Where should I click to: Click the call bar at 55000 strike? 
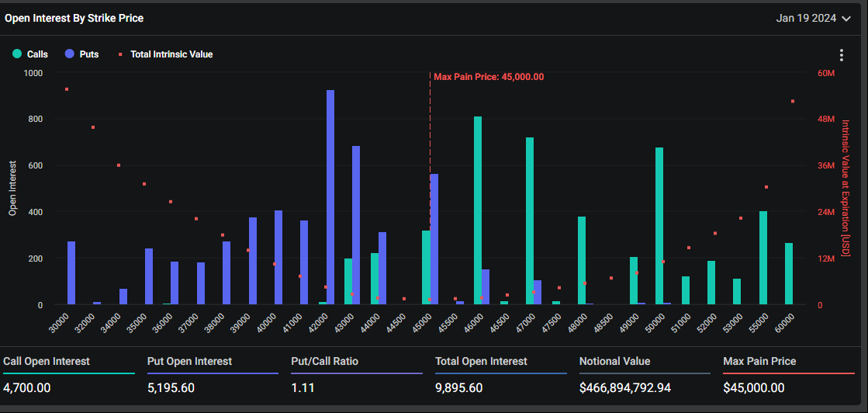pyautogui.click(x=763, y=258)
